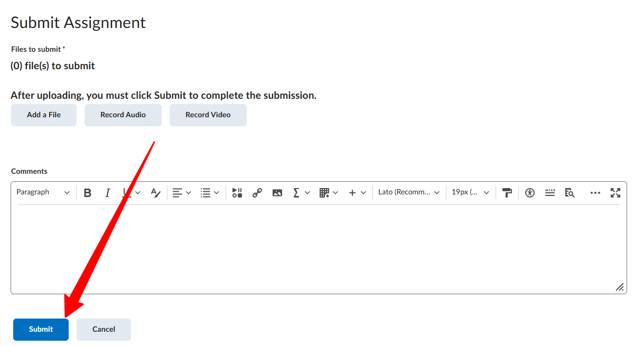The image size is (644, 346).
Task: Click the Bold formatting icon
Action: pyautogui.click(x=88, y=193)
